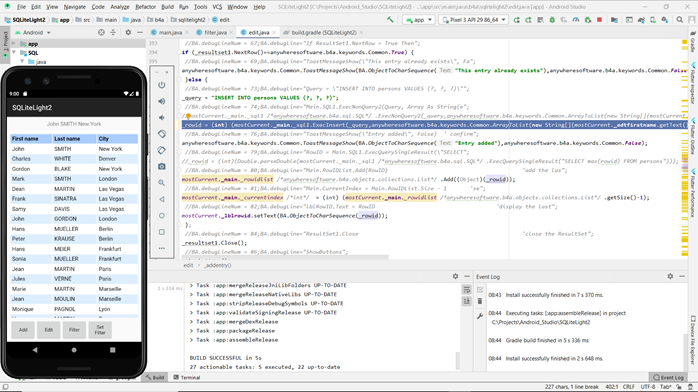The height and width of the screenshot is (392, 698).
Task: Click the Last name column header
Action: point(74,139)
